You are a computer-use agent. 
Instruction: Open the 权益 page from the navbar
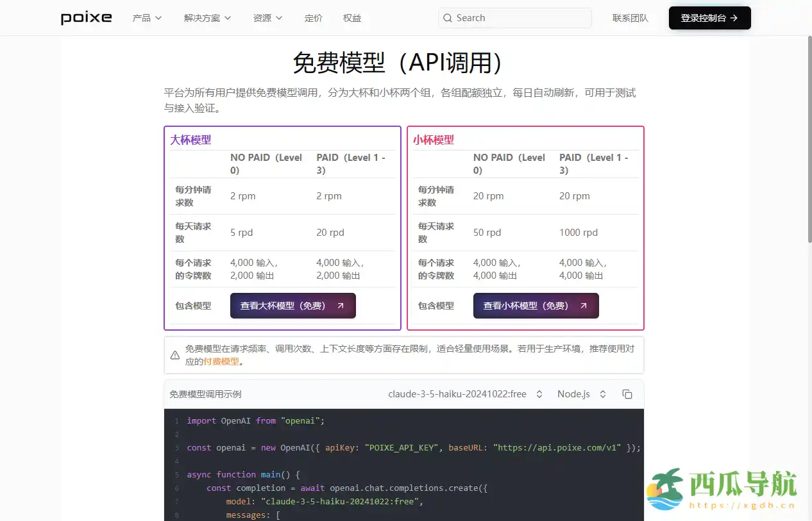(x=351, y=18)
